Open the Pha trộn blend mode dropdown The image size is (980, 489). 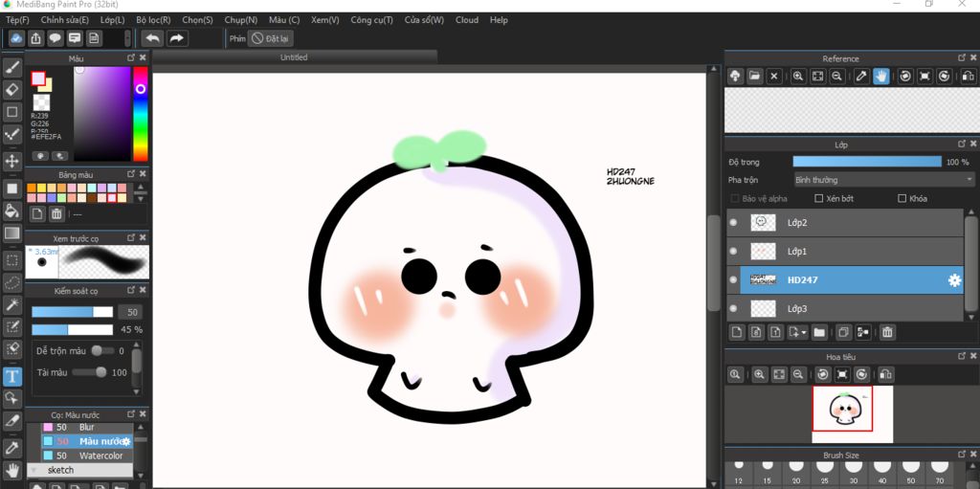(881, 180)
